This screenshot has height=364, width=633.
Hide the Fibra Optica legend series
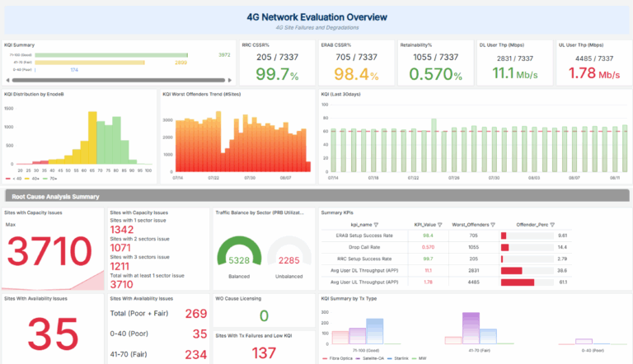point(336,359)
